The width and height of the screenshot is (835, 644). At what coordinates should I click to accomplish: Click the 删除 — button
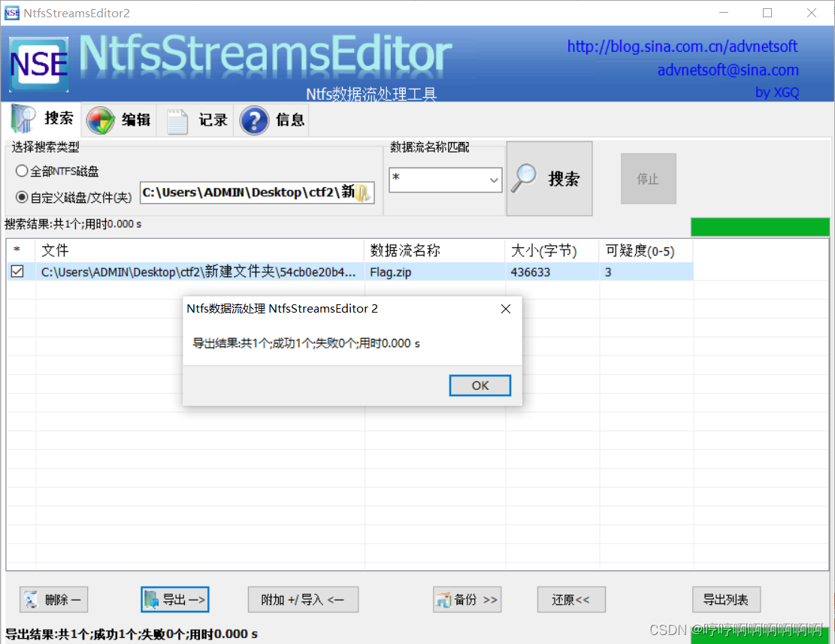click(54, 600)
